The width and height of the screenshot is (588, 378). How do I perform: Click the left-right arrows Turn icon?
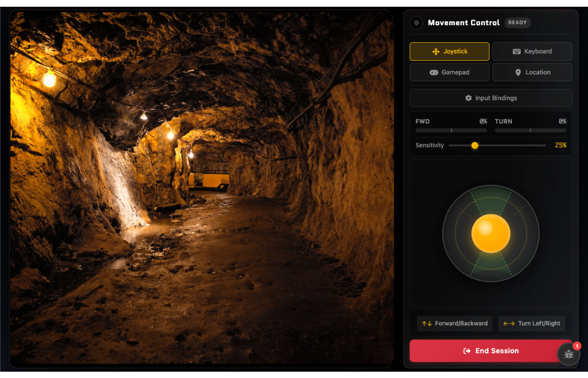509,323
